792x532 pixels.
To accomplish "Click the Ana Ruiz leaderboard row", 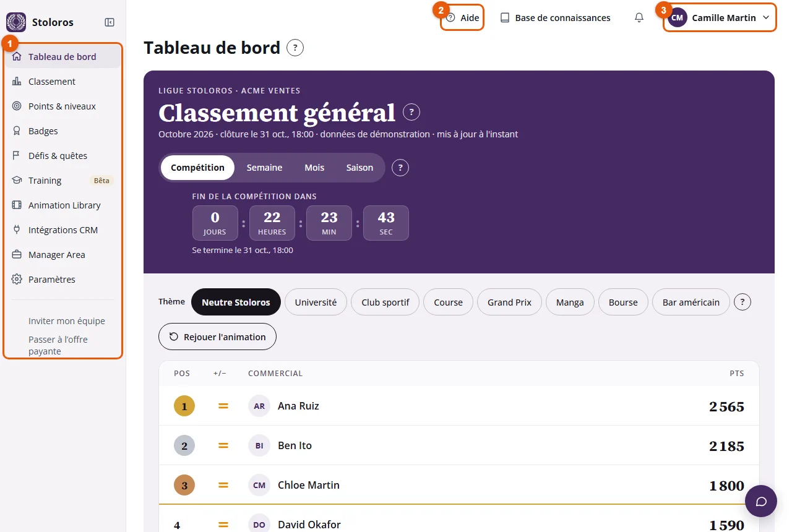I will point(459,406).
